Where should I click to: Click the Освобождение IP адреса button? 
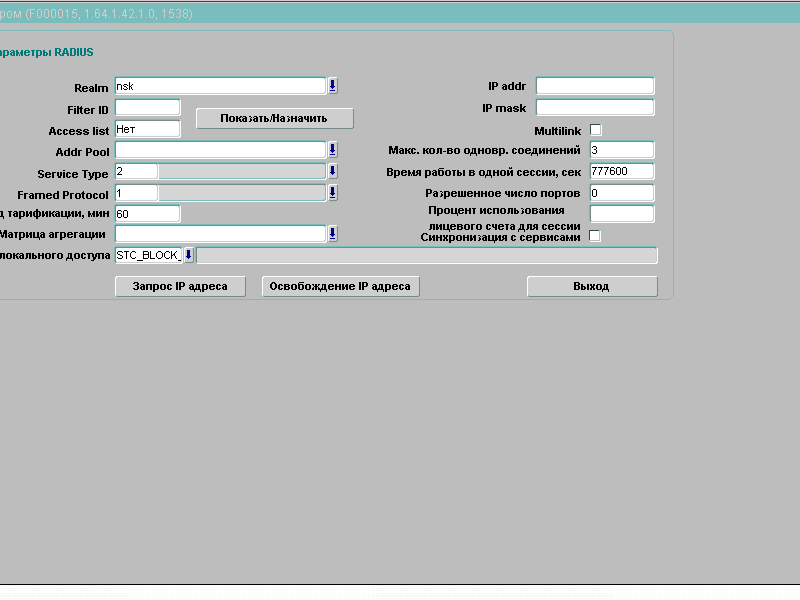340,286
